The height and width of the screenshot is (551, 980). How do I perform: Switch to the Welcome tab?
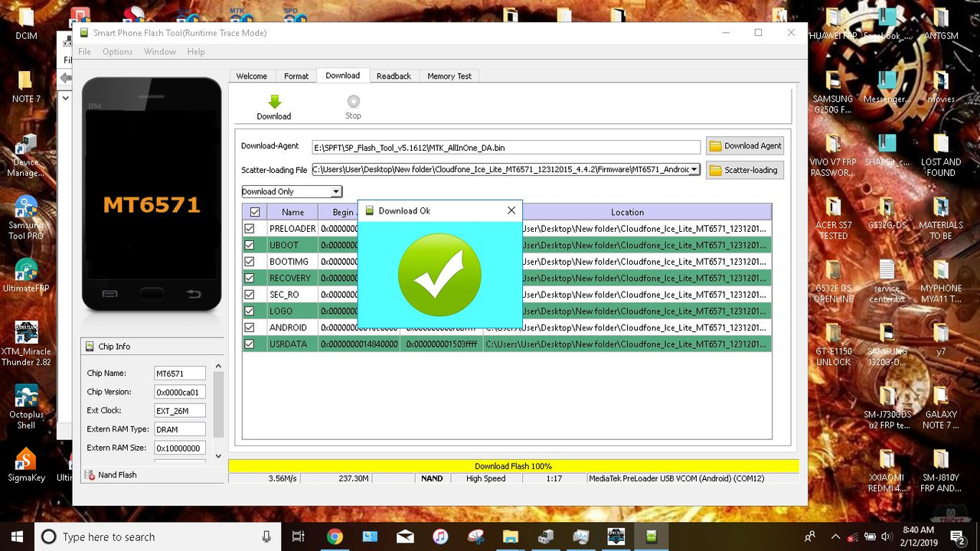click(x=251, y=76)
